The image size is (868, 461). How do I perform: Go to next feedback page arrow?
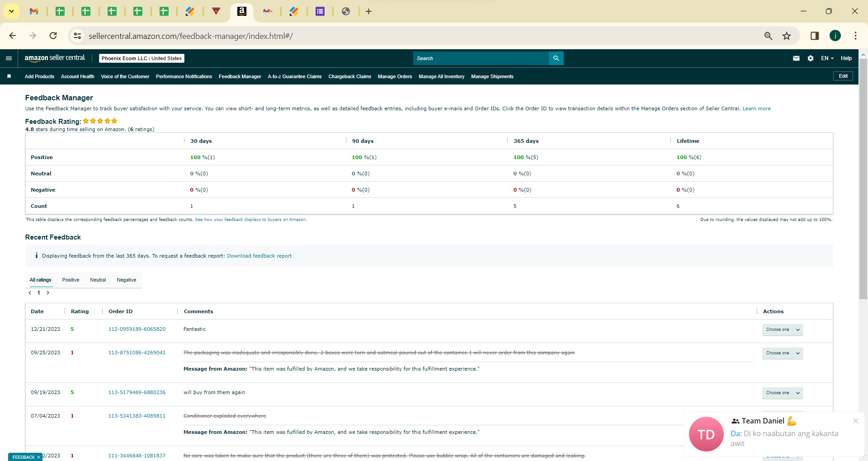48,293
